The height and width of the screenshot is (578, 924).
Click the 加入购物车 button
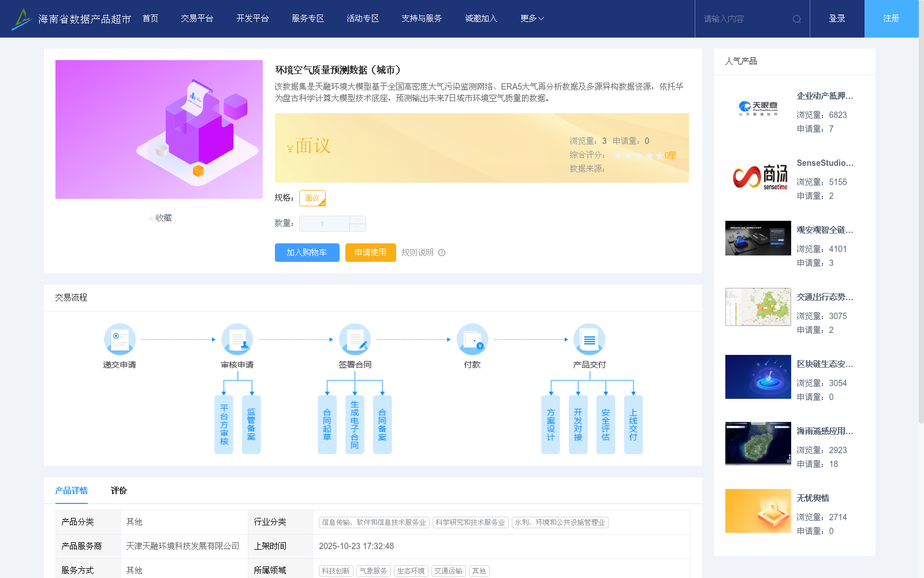pyautogui.click(x=307, y=253)
